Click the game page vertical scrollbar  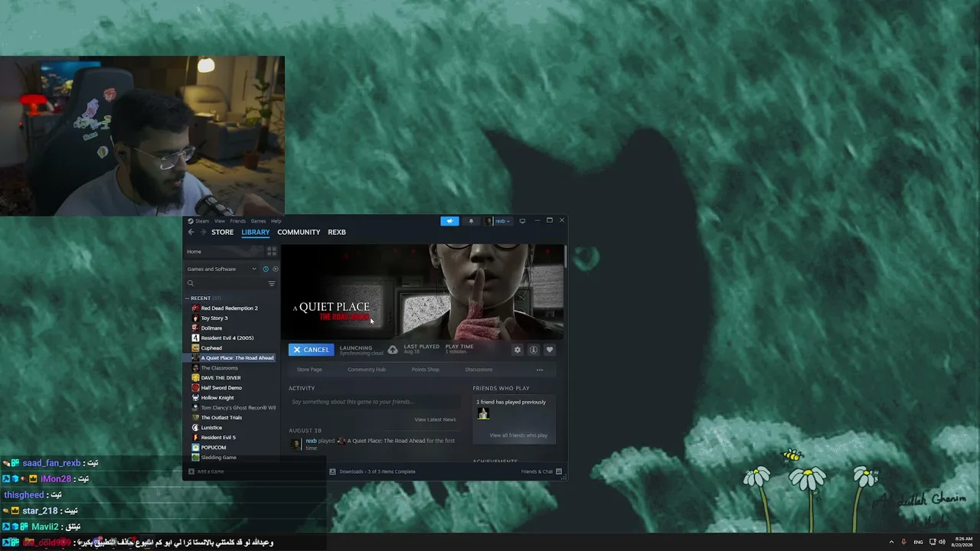click(566, 256)
